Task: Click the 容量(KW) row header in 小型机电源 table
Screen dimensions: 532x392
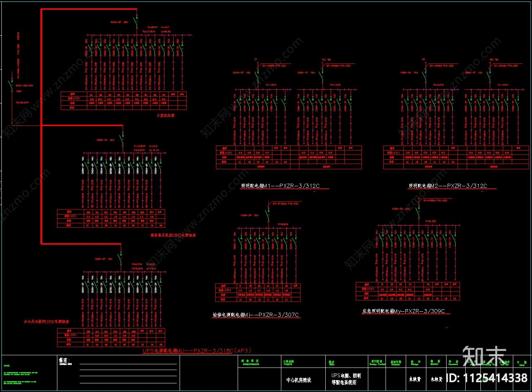Action: pos(74,98)
